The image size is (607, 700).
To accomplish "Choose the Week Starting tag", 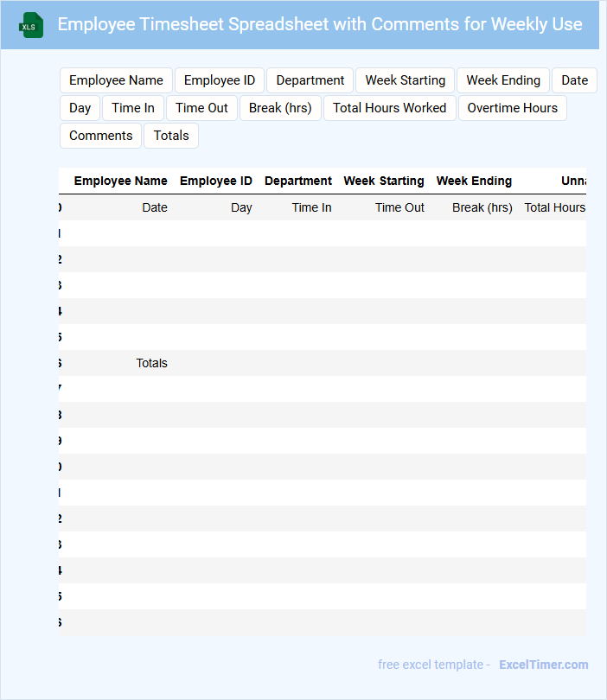I will point(405,80).
